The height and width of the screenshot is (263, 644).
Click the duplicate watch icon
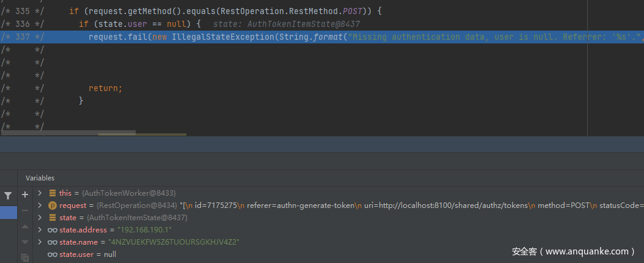25,257
